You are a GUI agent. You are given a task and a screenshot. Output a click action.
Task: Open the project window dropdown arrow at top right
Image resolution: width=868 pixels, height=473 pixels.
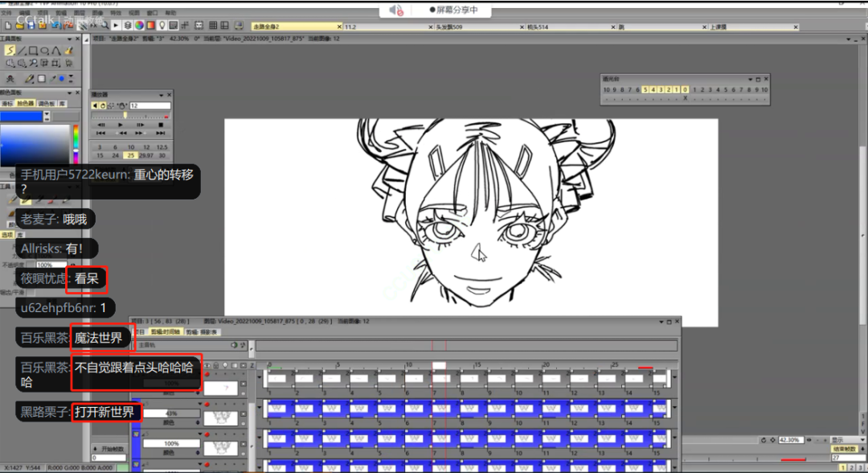click(x=849, y=39)
